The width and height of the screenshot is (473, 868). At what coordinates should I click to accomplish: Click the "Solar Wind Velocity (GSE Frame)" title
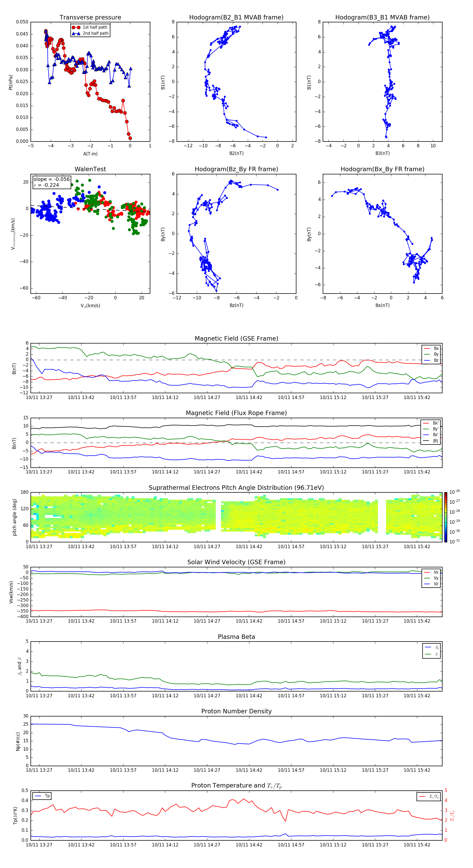click(236, 562)
